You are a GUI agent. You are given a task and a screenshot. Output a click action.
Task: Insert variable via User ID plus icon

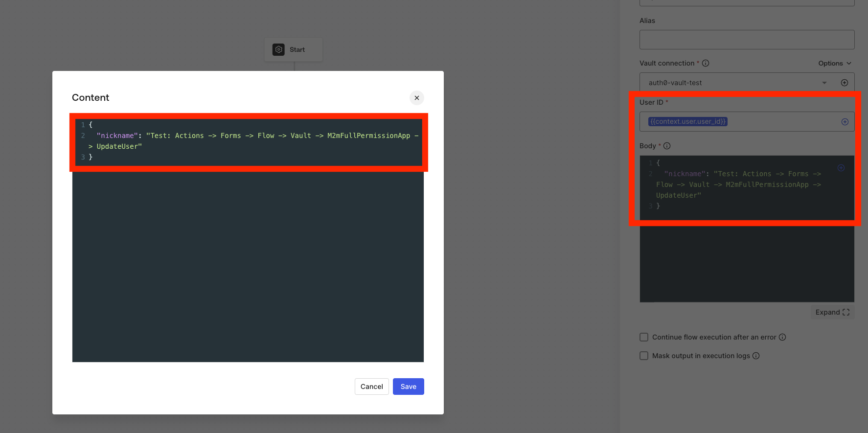click(845, 122)
